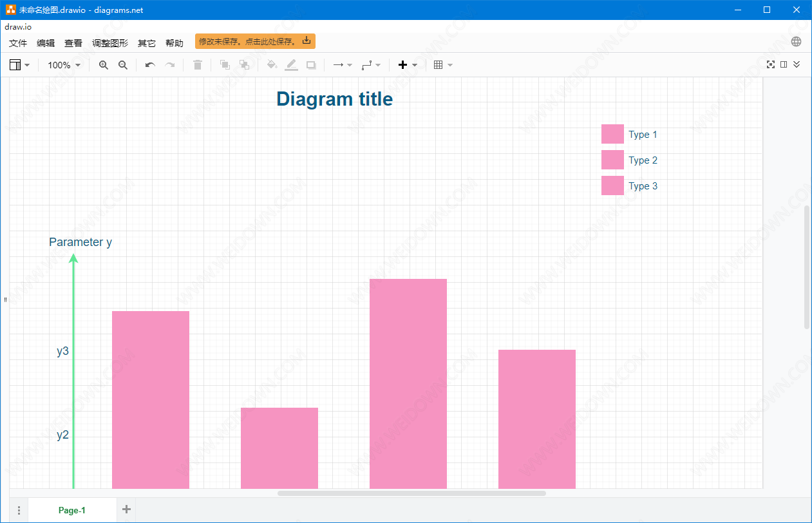Image resolution: width=812 pixels, height=523 pixels.
Task: Expand the view layout dropdown arrow
Action: [27, 65]
